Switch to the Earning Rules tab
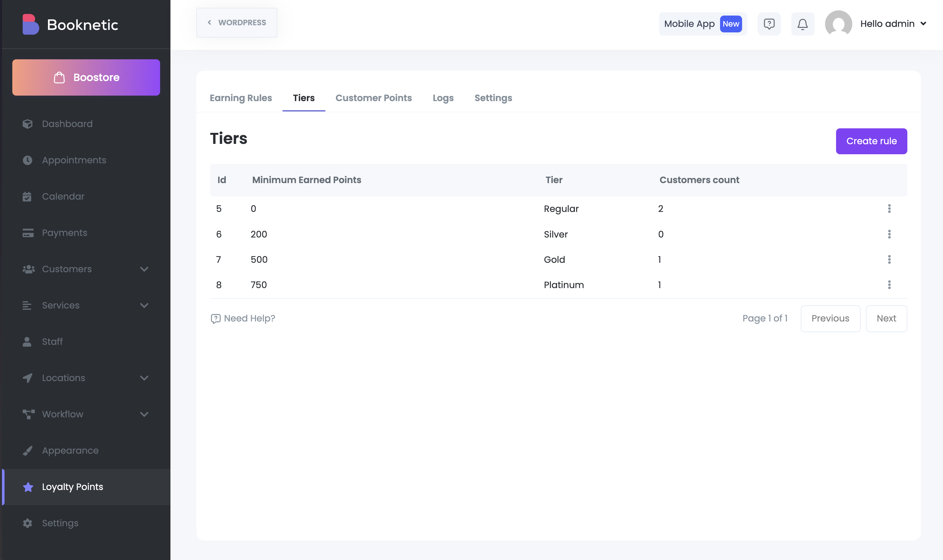This screenshot has height=560, width=943. 241,98
